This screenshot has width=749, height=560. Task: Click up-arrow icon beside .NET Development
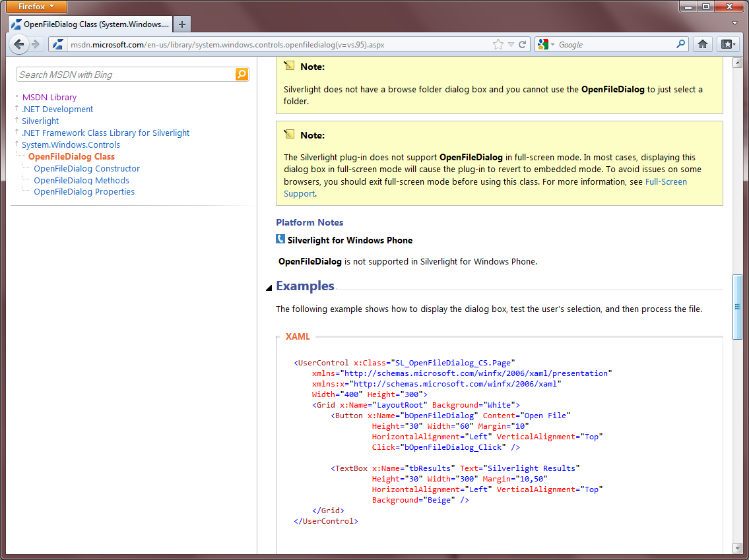pyautogui.click(x=17, y=108)
